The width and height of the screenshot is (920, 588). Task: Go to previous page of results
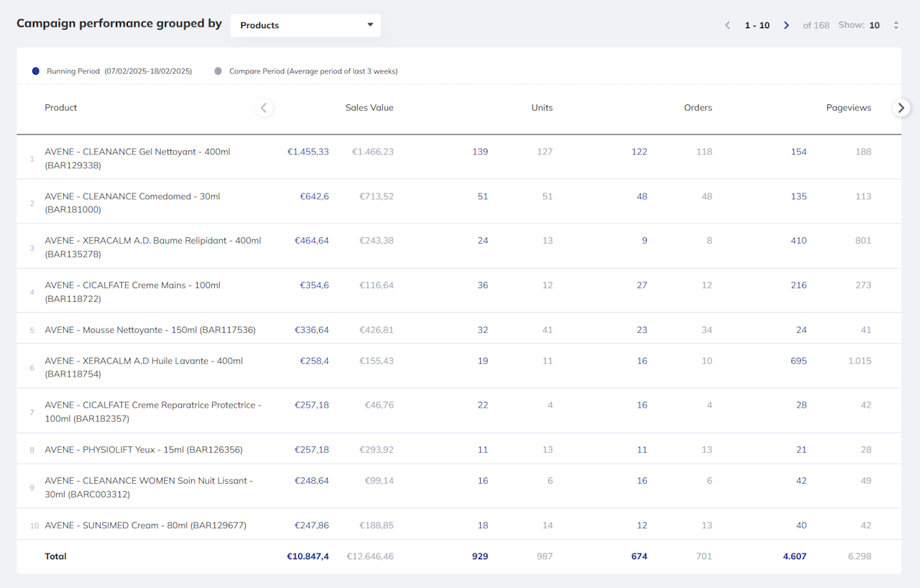(x=727, y=25)
